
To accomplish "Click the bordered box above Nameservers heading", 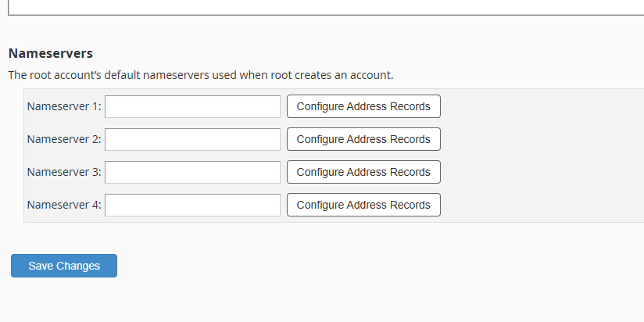I will (x=313, y=6).
